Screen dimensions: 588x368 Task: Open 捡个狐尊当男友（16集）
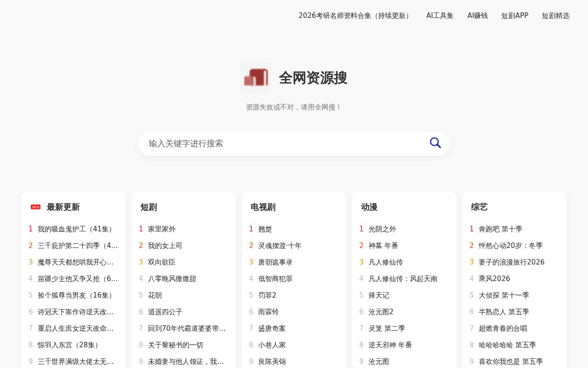(76, 295)
